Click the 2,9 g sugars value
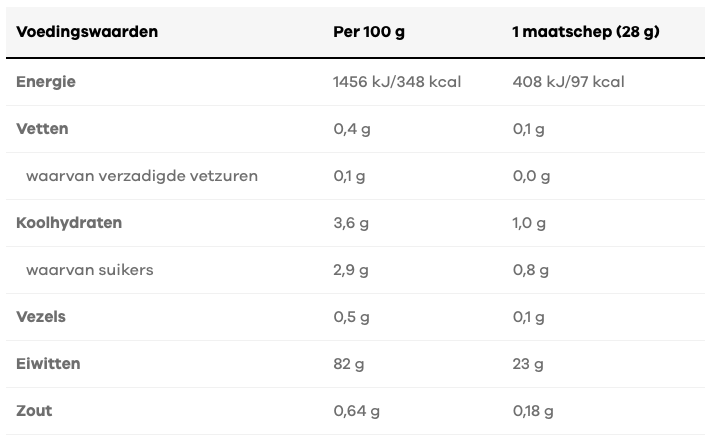Viewport: 713px width, 445px height. (351, 270)
